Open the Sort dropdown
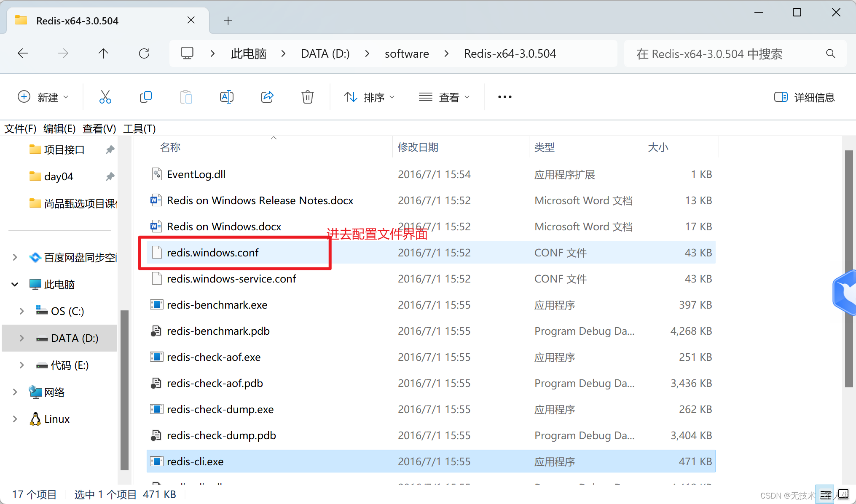Image resolution: width=856 pixels, height=504 pixels. 369,97
